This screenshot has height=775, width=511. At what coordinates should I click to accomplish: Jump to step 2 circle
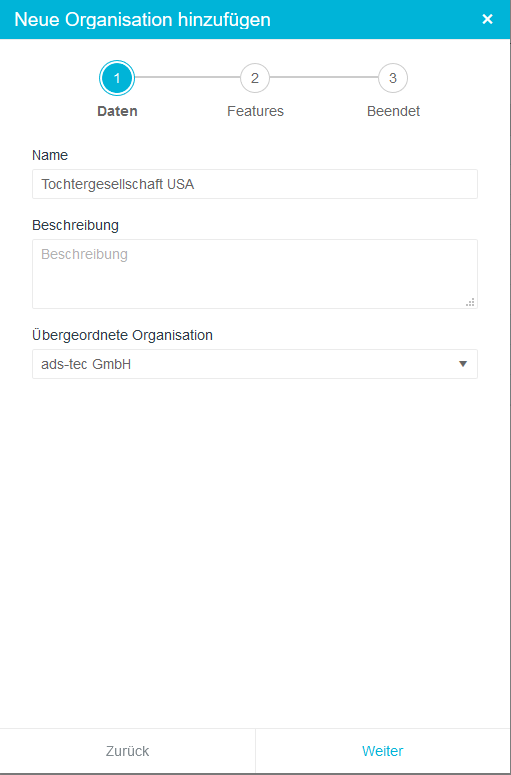pos(255,78)
